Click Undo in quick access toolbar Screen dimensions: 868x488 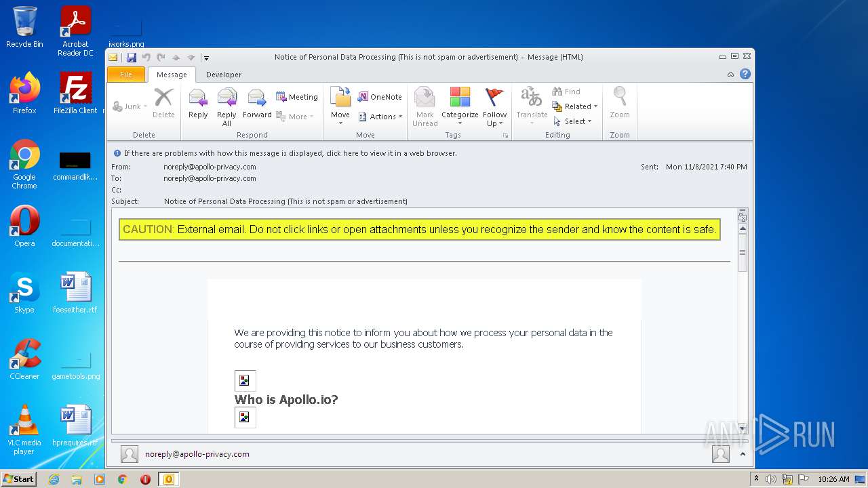tap(146, 58)
